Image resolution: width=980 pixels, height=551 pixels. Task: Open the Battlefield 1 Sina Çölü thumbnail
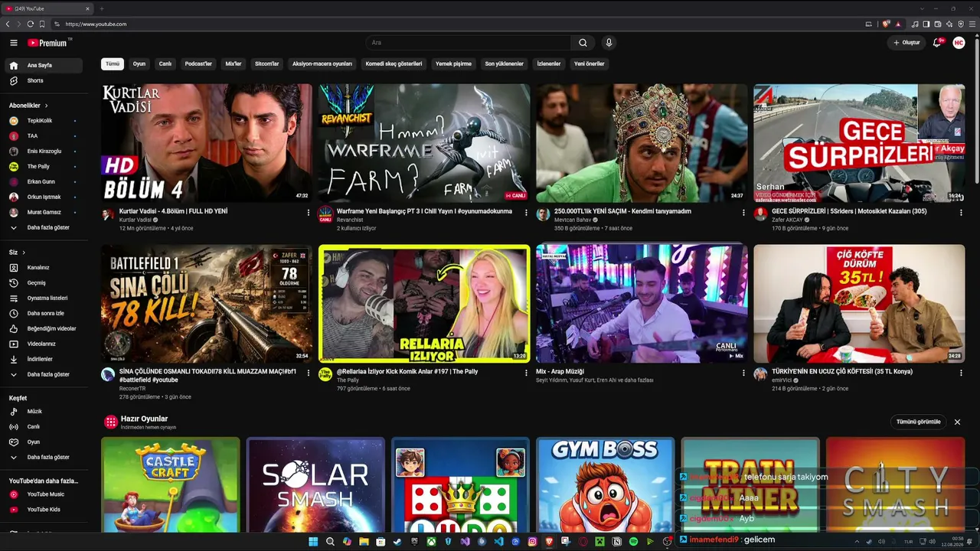207,304
